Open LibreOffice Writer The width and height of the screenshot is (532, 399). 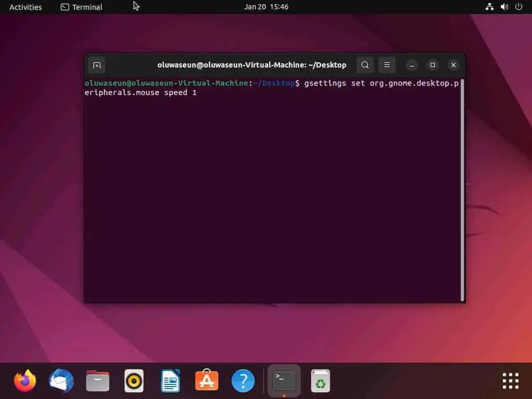(170, 380)
